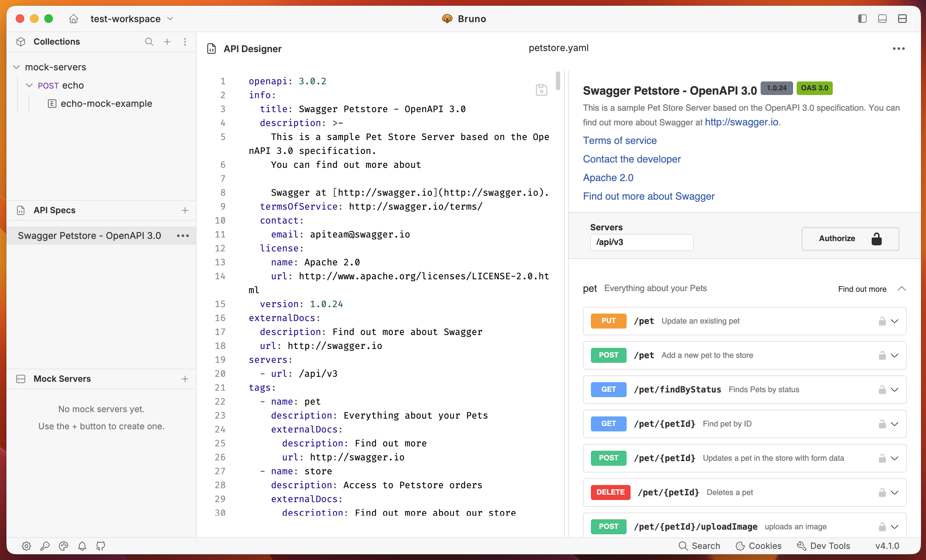The image size is (926, 560).
Task: Click editor line 15 version value
Action: (326, 304)
